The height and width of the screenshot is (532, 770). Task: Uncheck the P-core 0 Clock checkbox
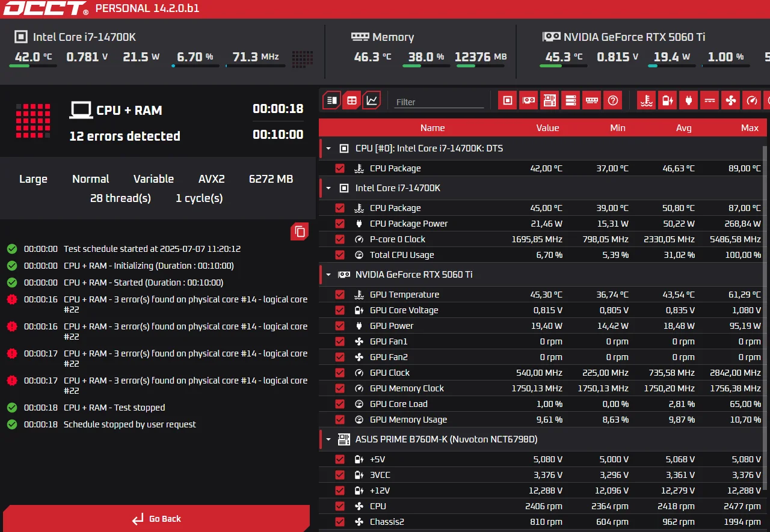point(340,239)
